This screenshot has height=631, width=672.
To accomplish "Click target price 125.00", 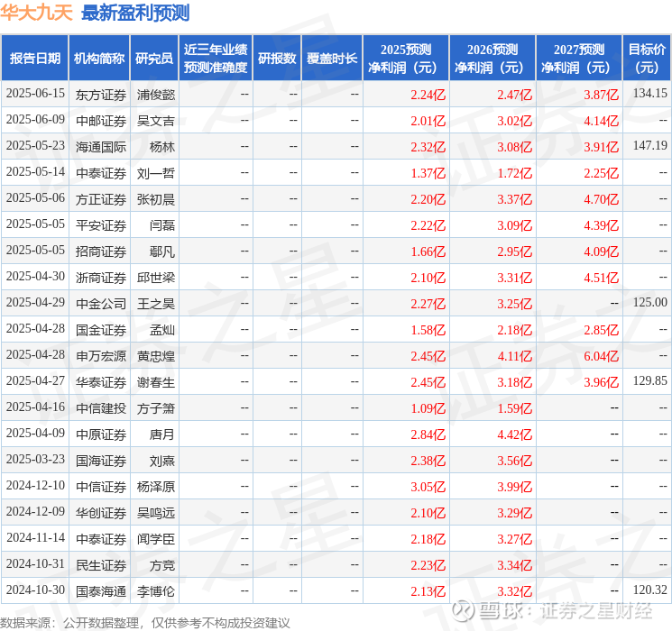I will pos(649,303).
